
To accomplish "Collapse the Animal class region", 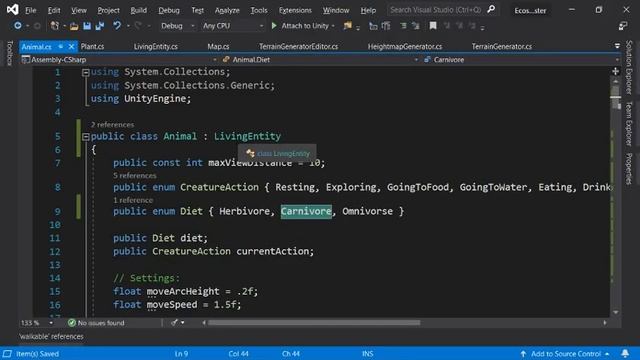I will point(85,137).
